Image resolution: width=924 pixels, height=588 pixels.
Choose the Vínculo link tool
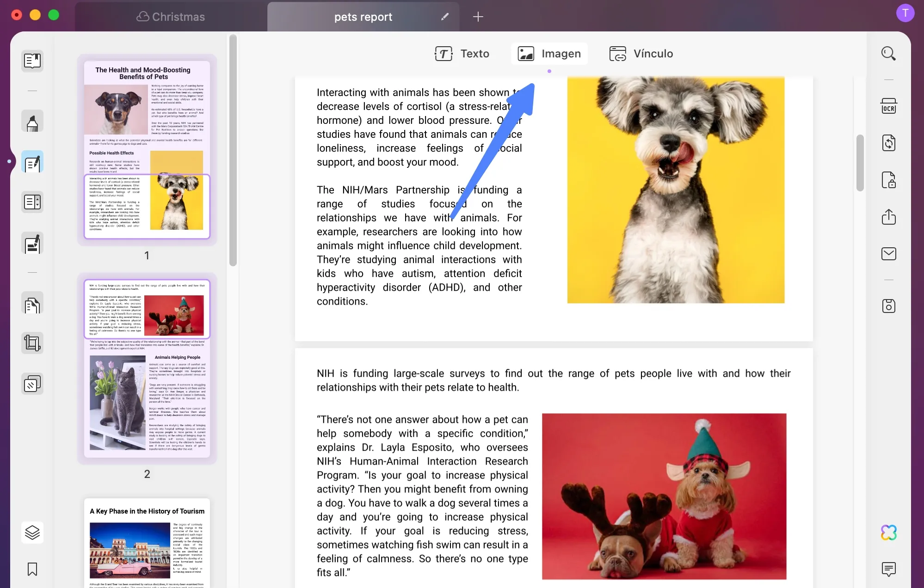coord(641,54)
